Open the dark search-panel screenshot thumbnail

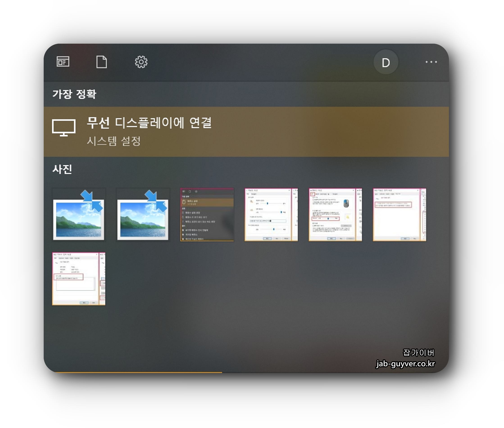point(207,215)
